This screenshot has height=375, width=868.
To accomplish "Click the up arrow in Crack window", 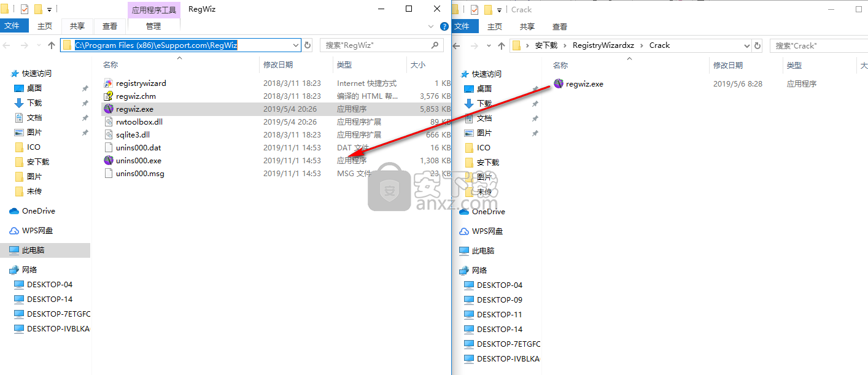I will tap(502, 45).
